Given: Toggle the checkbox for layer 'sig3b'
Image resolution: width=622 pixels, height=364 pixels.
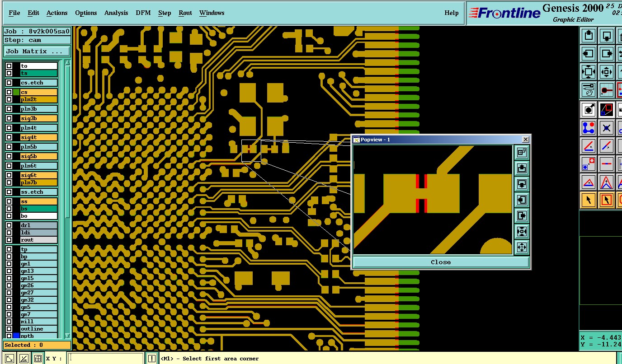Looking at the screenshot, I should [9, 118].
